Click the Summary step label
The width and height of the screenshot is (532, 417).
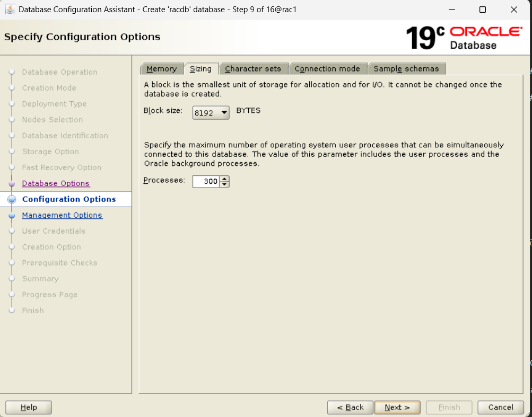[40, 279]
